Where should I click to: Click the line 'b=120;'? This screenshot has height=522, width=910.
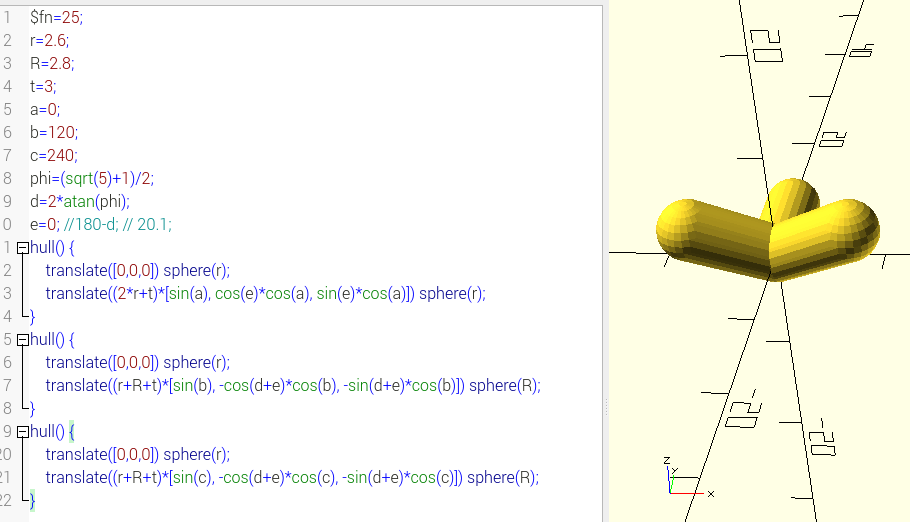point(54,132)
